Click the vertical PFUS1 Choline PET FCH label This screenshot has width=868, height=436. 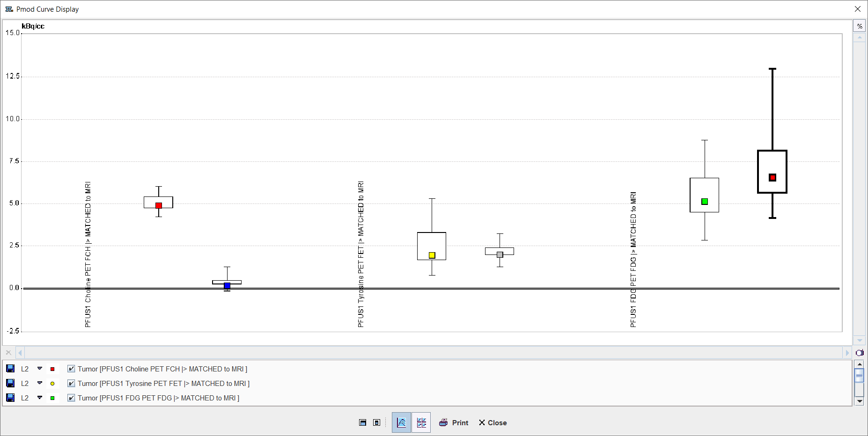coord(88,254)
